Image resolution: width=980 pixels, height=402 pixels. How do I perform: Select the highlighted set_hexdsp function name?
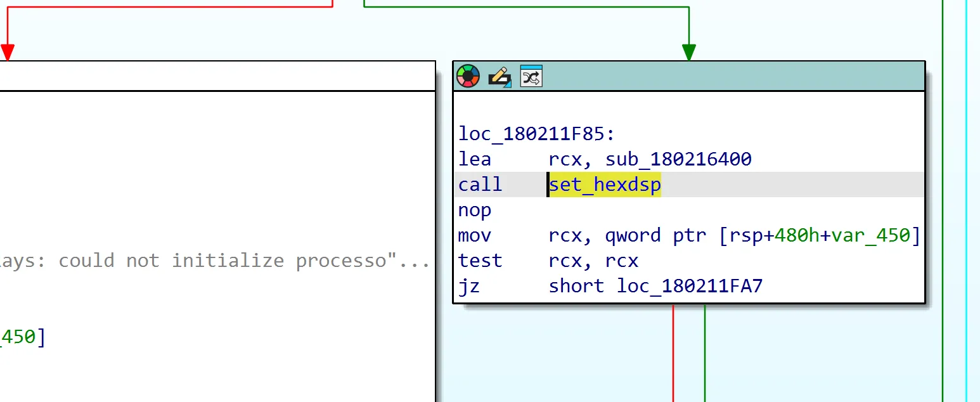click(x=605, y=185)
